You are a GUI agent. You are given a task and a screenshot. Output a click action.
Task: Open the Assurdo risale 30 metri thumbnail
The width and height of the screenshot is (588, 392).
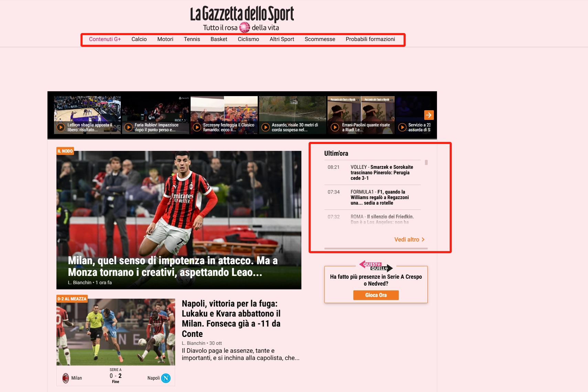[x=292, y=115]
